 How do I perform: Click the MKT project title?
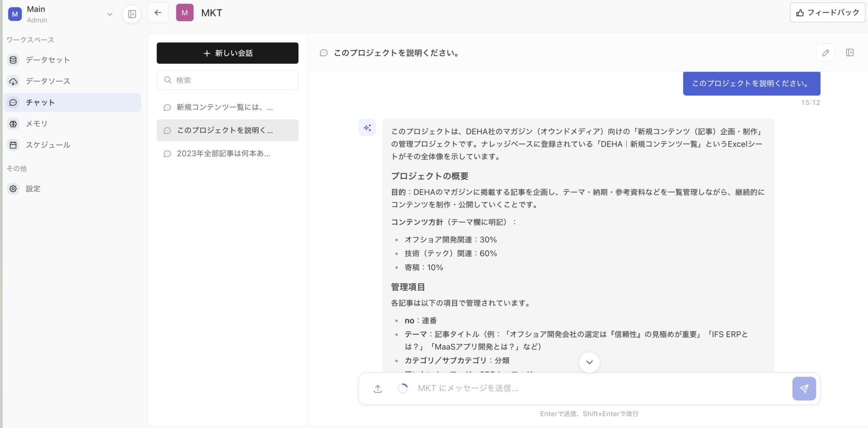pos(212,13)
